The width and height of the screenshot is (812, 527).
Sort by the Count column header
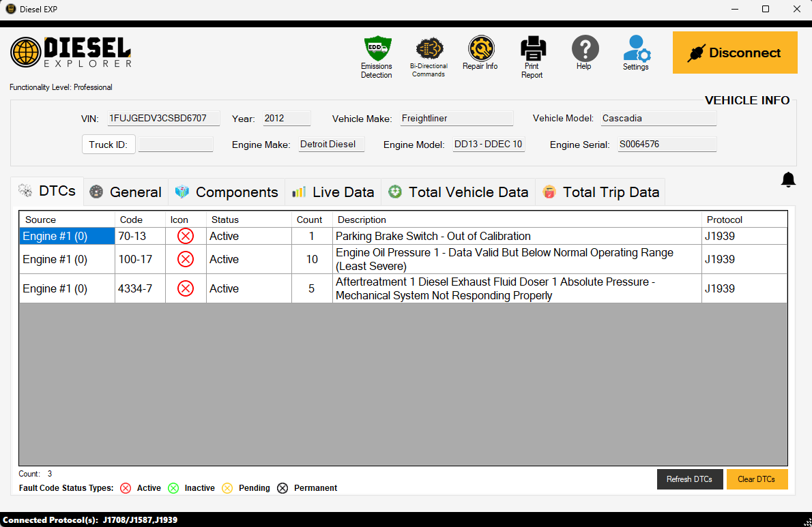312,220
